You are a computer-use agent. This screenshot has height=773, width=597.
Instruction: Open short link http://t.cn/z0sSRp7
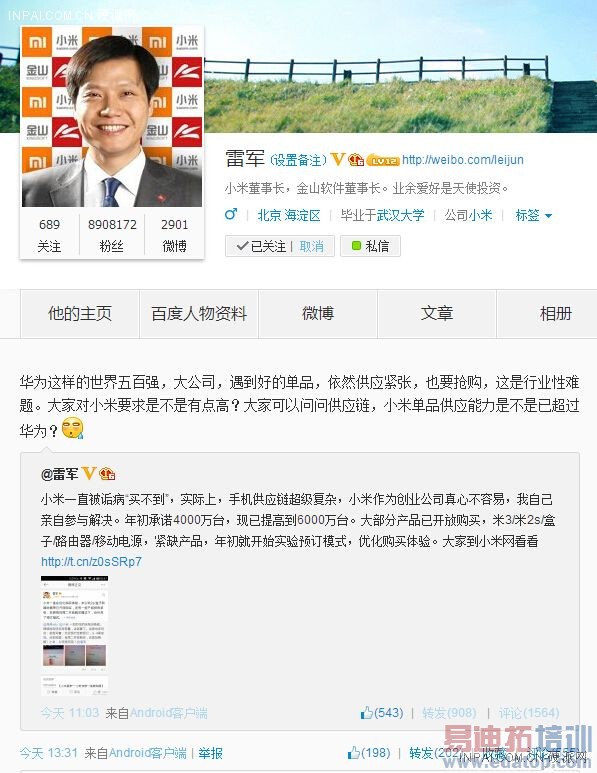point(91,562)
